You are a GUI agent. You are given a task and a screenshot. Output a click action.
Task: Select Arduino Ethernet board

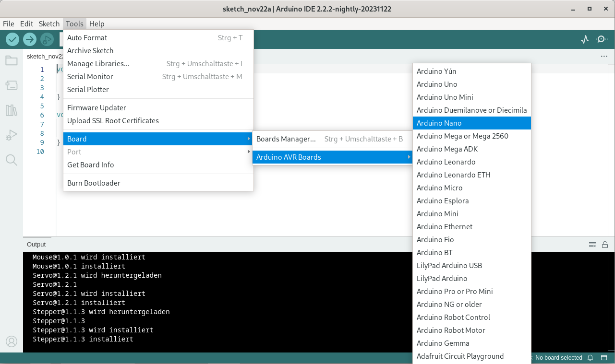pyautogui.click(x=472, y=226)
